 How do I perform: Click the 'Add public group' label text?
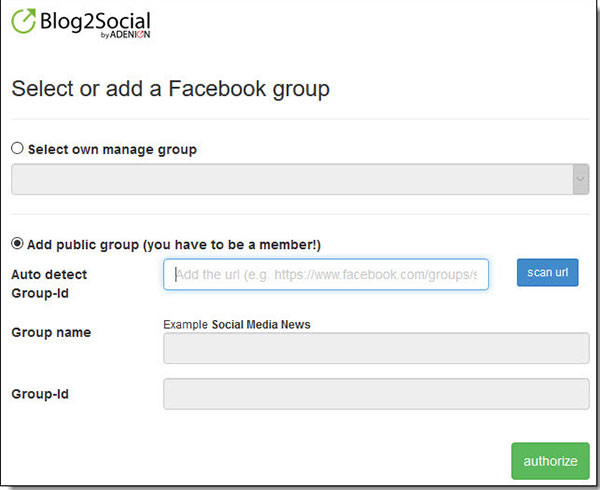(x=84, y=245)
